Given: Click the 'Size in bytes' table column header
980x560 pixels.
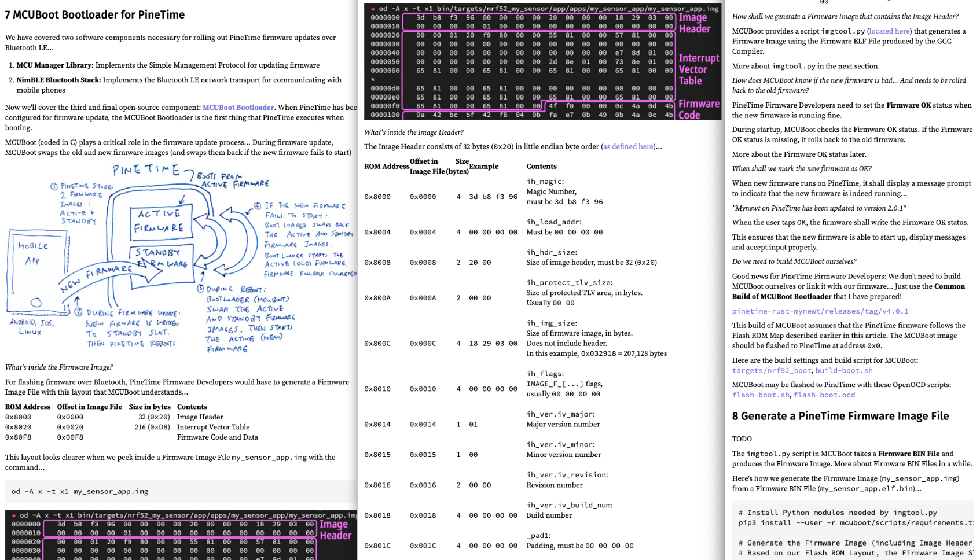Looking at the screenshot, I should 149,407.
